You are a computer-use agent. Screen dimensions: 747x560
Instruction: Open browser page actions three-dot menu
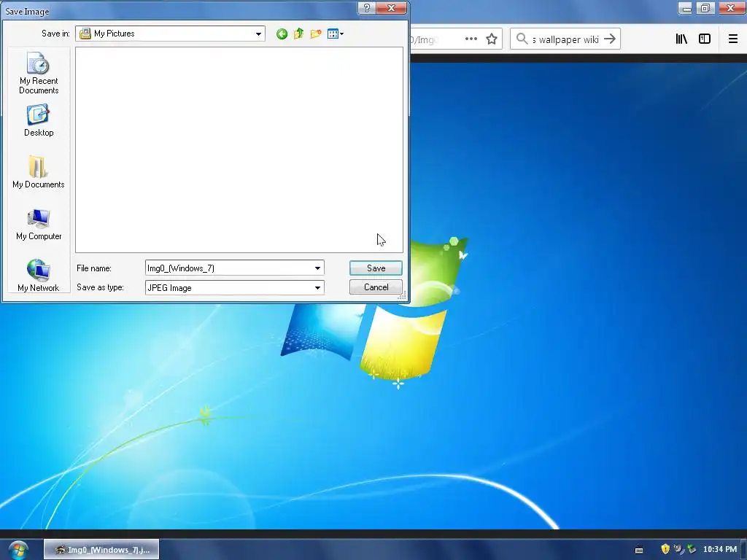471,39
